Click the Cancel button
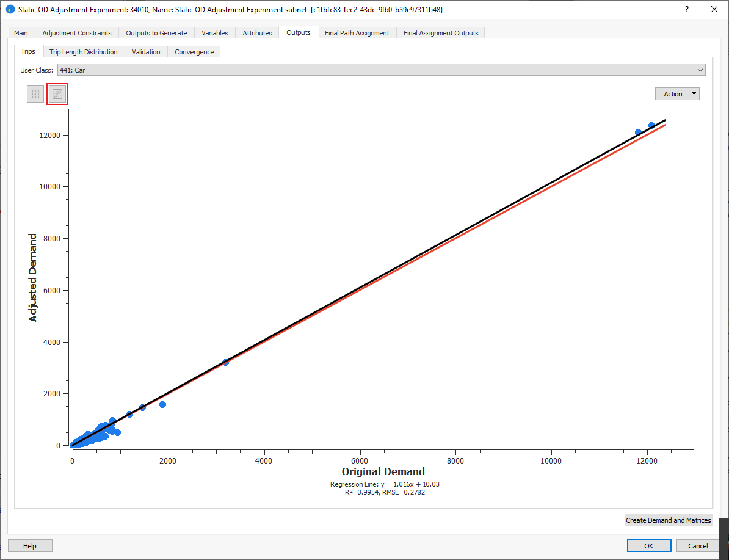The image size is (729, 560). (x=698, y=546)
